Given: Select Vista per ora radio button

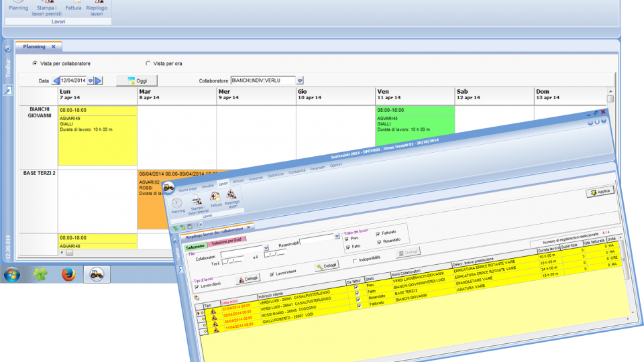Looking at the screenshot, I should (x=148, y=63).
